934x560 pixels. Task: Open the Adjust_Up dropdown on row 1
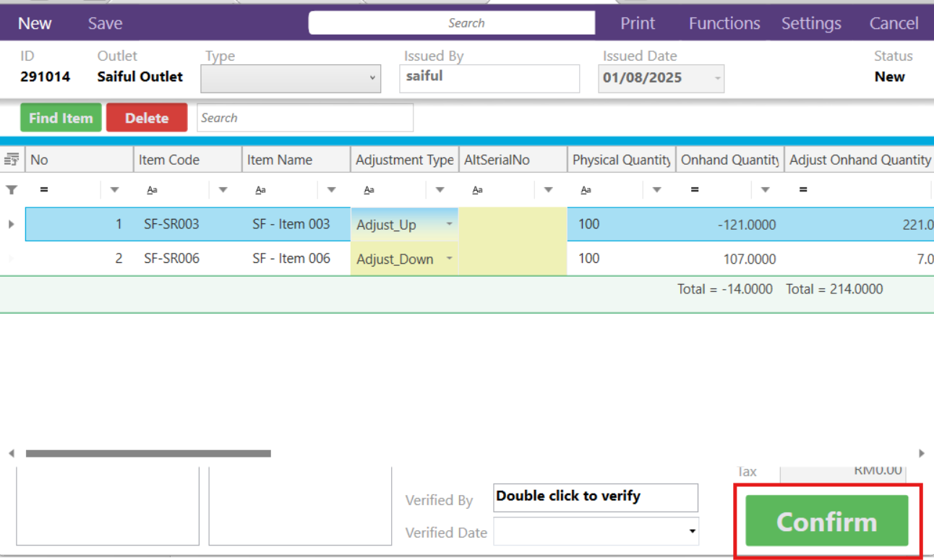[x=448, y=224]
